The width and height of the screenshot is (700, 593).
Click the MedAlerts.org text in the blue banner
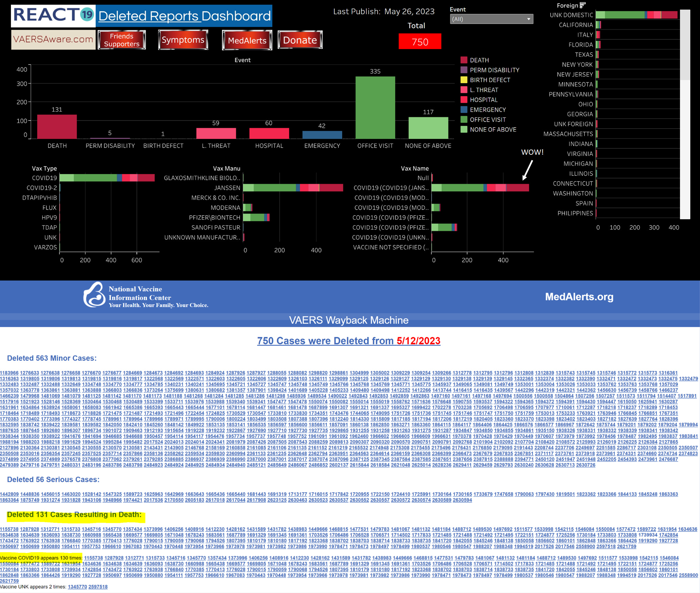pos(579,297)
